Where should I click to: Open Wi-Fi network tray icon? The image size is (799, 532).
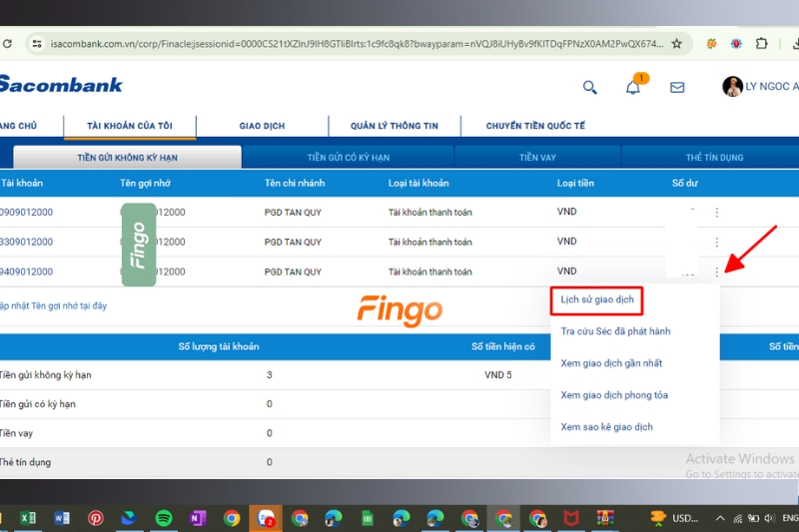pos(737,519)
